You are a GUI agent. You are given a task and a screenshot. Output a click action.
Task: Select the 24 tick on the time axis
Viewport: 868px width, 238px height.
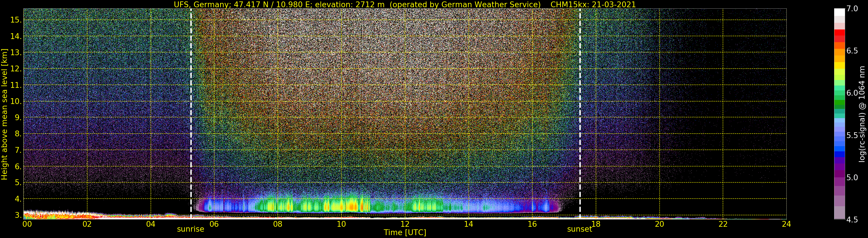tap(786, 224)
